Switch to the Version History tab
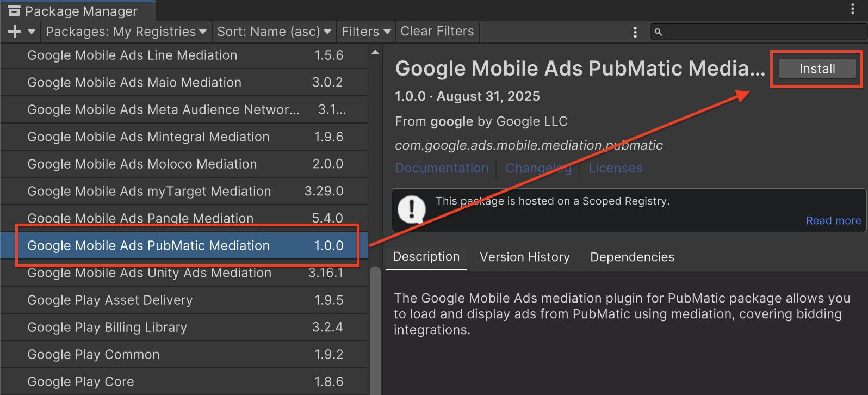The image size is (868, 395). coord(524,257)
